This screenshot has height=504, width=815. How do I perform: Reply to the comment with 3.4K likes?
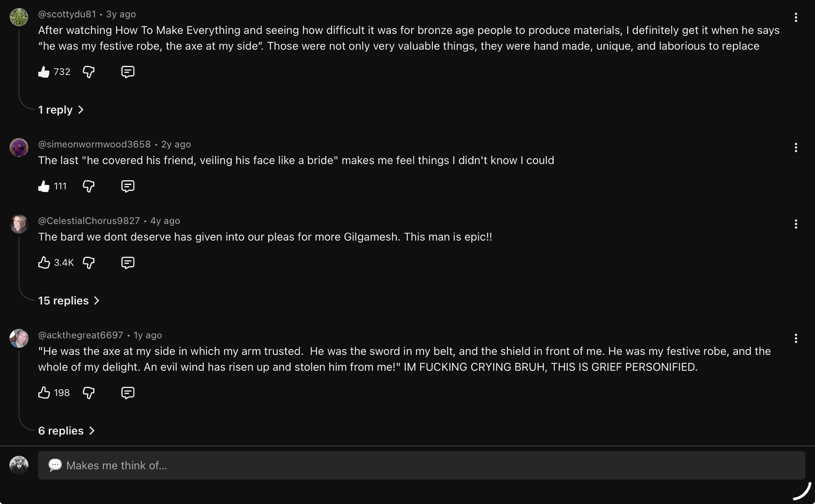pos(128,263)
